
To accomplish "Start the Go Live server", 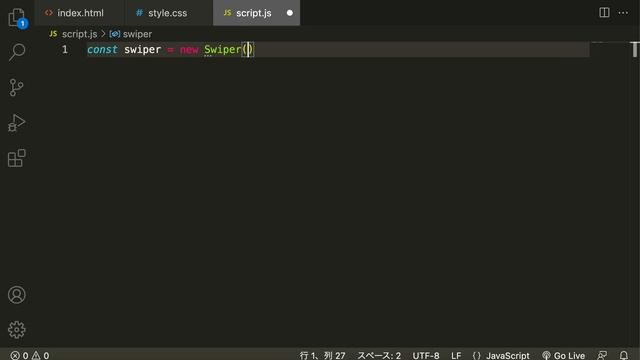I will click(x=563, y=356).
